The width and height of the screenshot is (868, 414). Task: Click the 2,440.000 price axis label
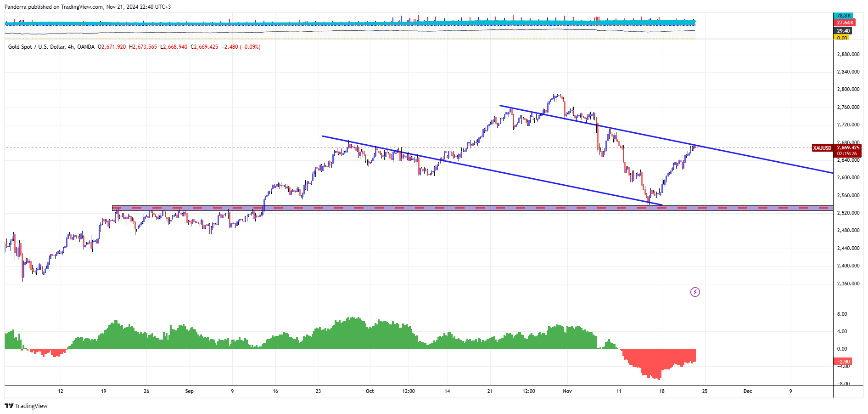pos(848,248)
